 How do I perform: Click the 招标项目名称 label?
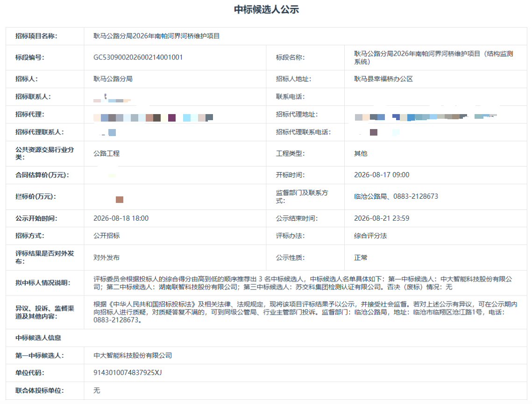(x=36, y=36)
